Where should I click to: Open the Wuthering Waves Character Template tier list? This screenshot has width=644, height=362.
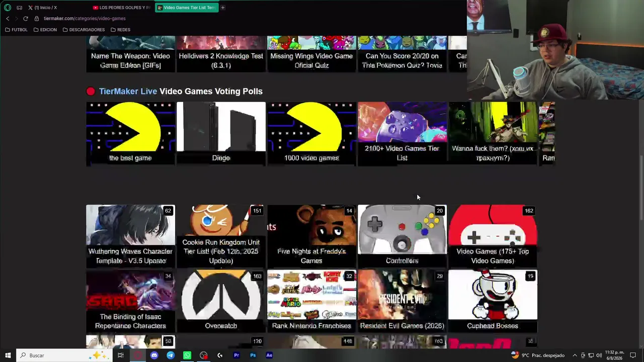click(x=130, y=236)
